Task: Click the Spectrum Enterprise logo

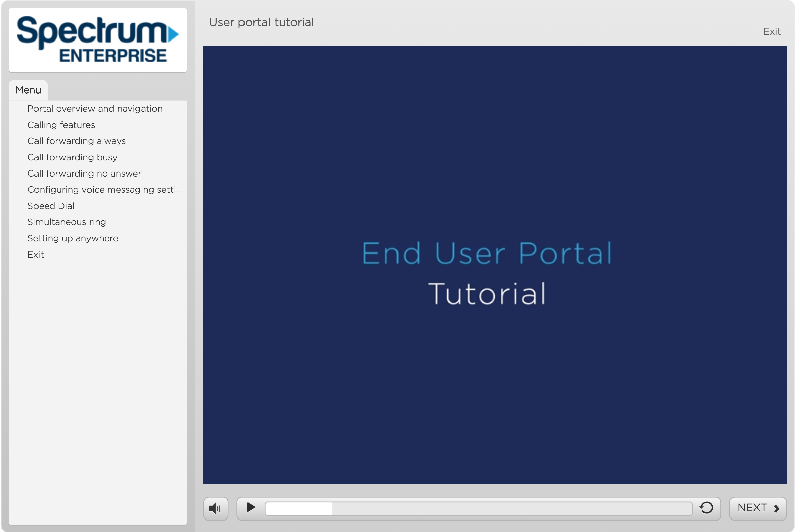Action: click(98, 40)
